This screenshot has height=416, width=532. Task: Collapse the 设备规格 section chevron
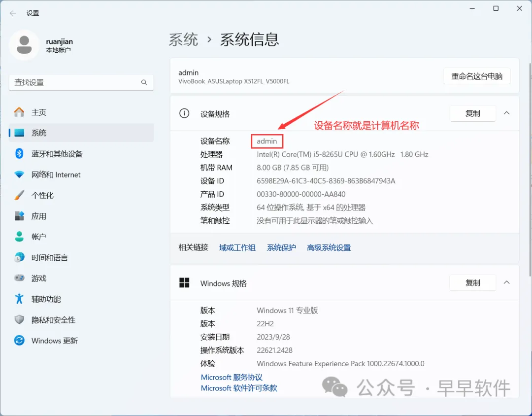(506, 113)
